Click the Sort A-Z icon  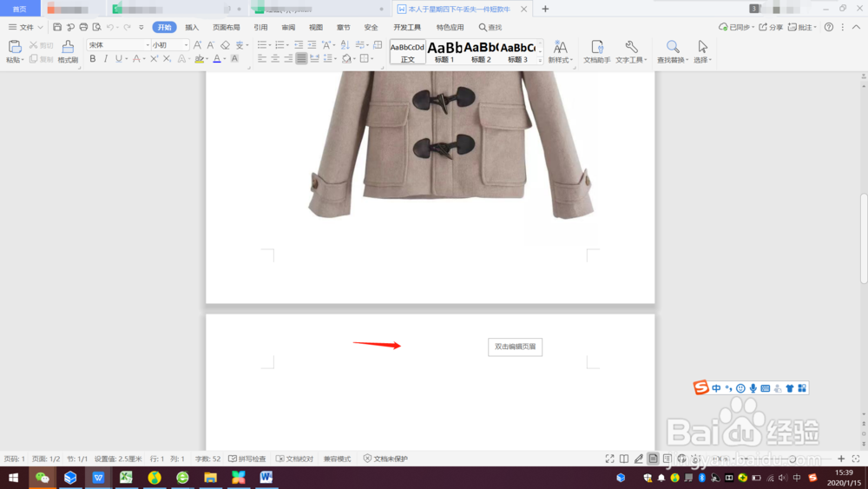pos(345,45)
